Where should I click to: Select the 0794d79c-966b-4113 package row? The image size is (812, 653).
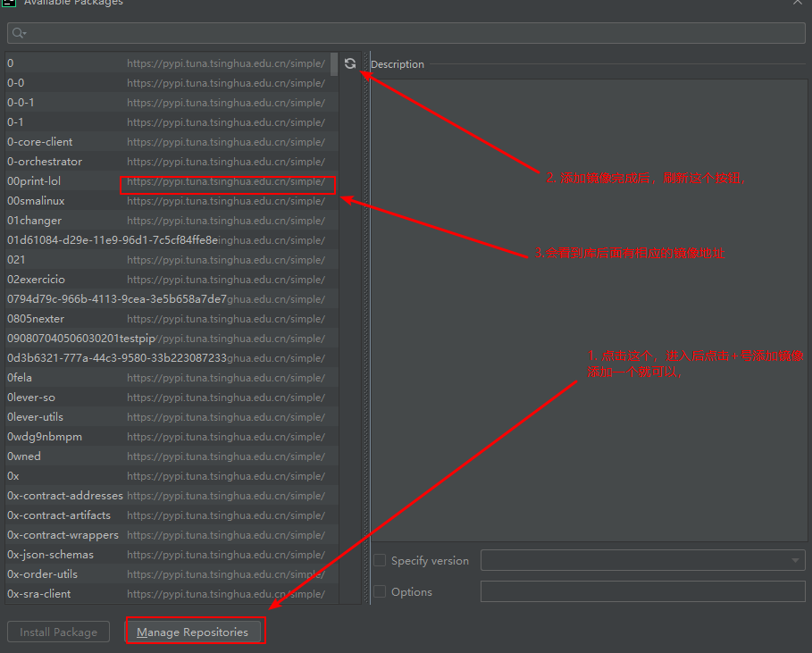point(172,299)
